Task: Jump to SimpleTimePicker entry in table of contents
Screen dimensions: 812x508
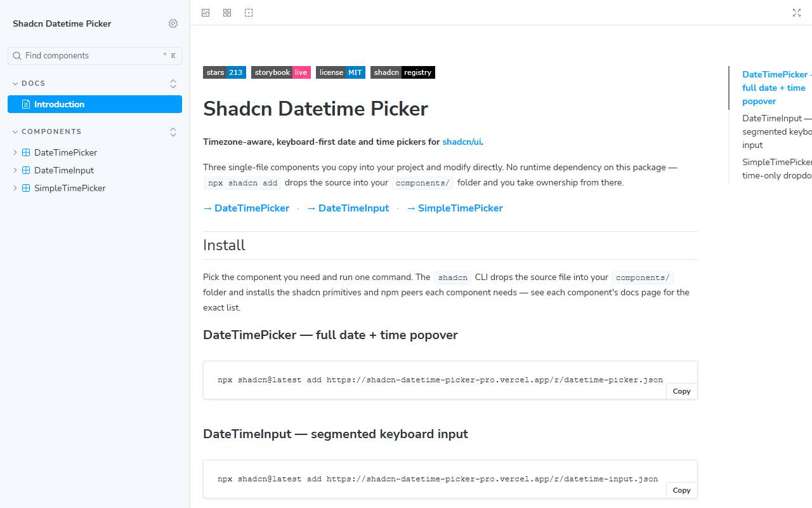Action: [x=777, y=169]
